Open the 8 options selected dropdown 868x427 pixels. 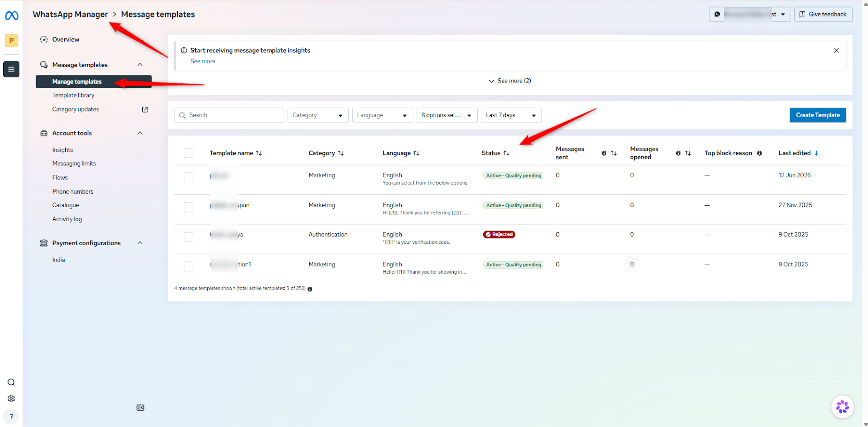pos(447,115)
